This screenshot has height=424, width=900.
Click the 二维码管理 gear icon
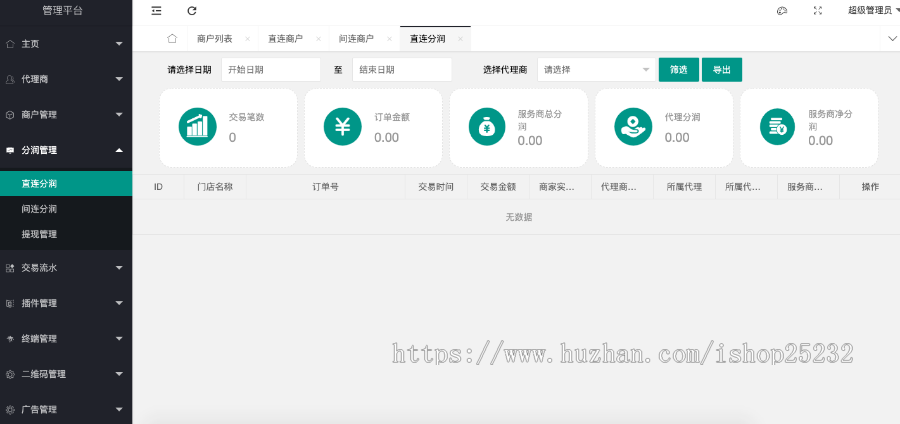click(10, 375)
